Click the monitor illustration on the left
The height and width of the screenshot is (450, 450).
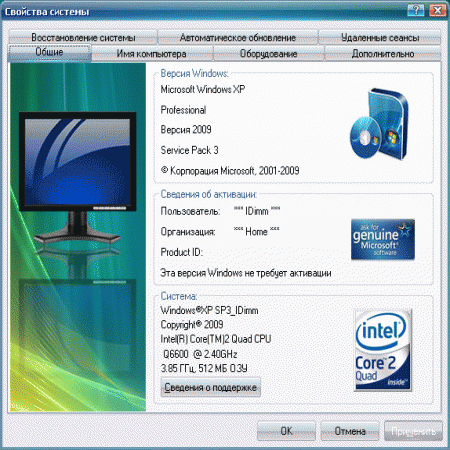point(77,177)
